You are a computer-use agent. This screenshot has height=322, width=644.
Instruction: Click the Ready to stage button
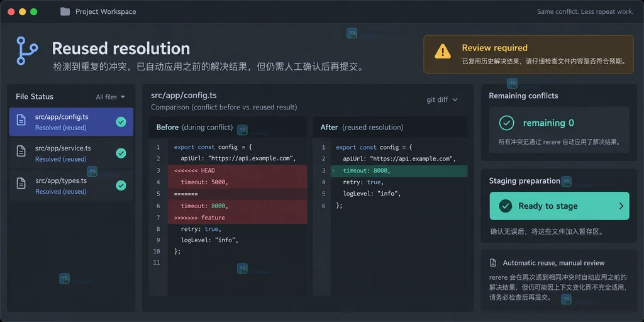tap(559, 206)
